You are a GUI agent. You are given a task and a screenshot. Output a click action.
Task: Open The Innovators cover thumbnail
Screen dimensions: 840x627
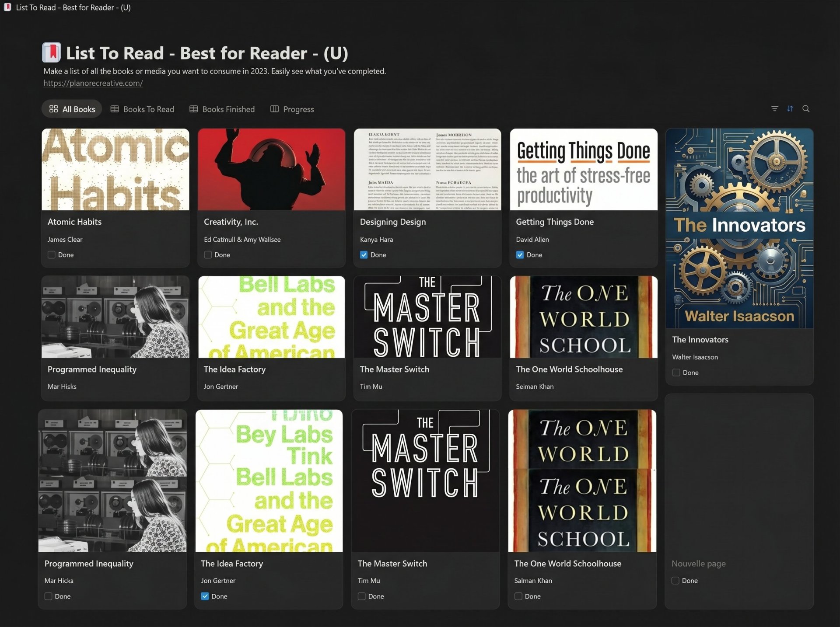coord(739,228)
